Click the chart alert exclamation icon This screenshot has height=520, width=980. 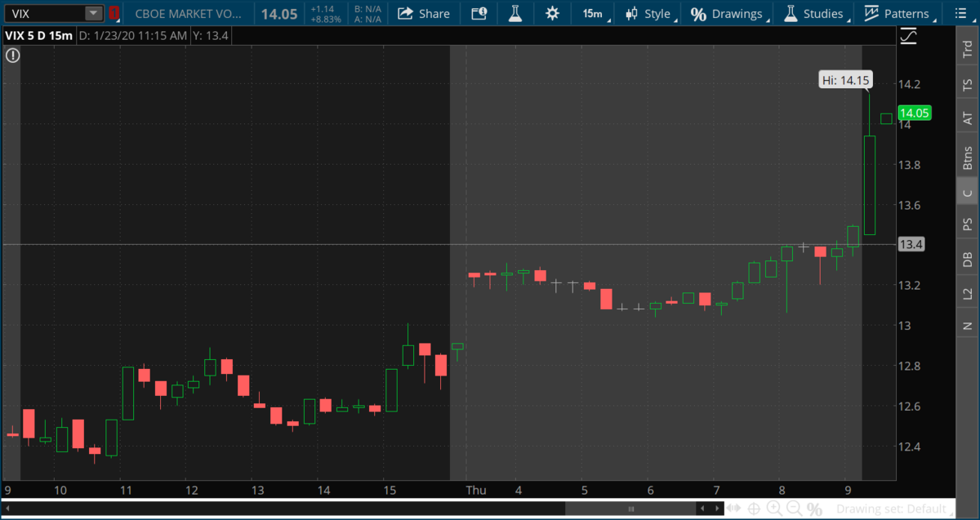12,56
